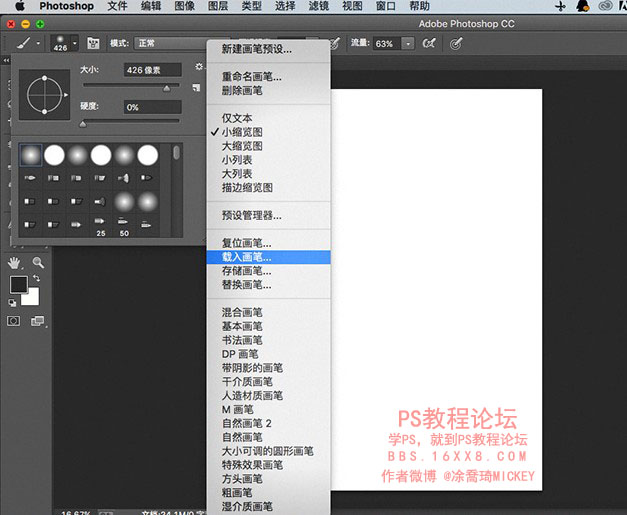Click the hardness field showing 0%
The width and height of the screenshot is (627, 515).
tap(152, 107)
